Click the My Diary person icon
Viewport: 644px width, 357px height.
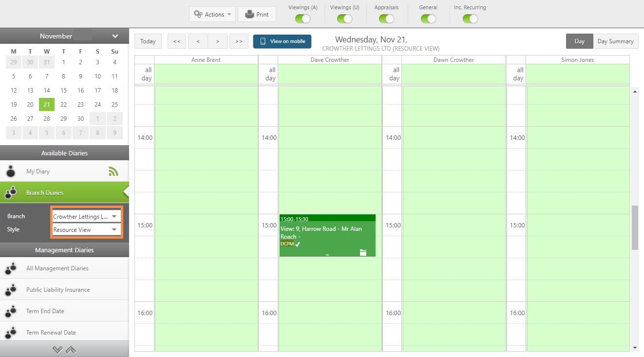11,171
